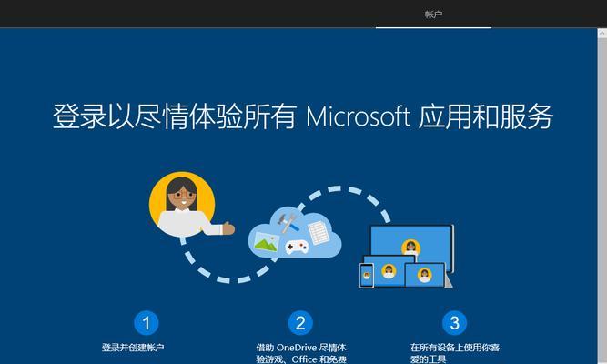The height and width of the screenshot is (364, 607).
Task: Click the 登录并创建帐户 step label
Action: coord(133,348)
